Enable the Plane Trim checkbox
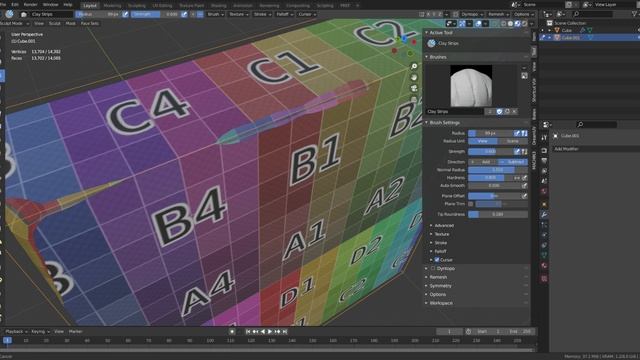The width and height of the screenshot is (640, 360). [x=471, y=204]
